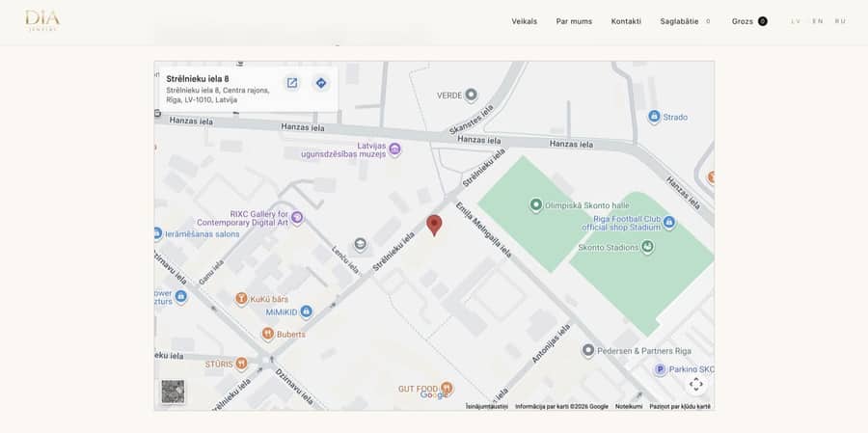
Task: Click the Pedersen & Partners Riga marker
Action: (588, 350)
